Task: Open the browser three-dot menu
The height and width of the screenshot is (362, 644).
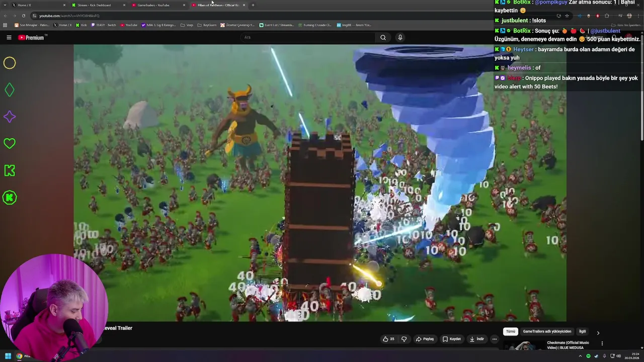Action: point(639,16)
